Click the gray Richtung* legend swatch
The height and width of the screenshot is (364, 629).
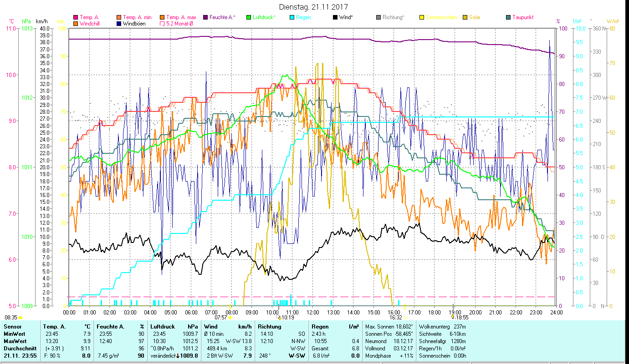tap(378, 17)
